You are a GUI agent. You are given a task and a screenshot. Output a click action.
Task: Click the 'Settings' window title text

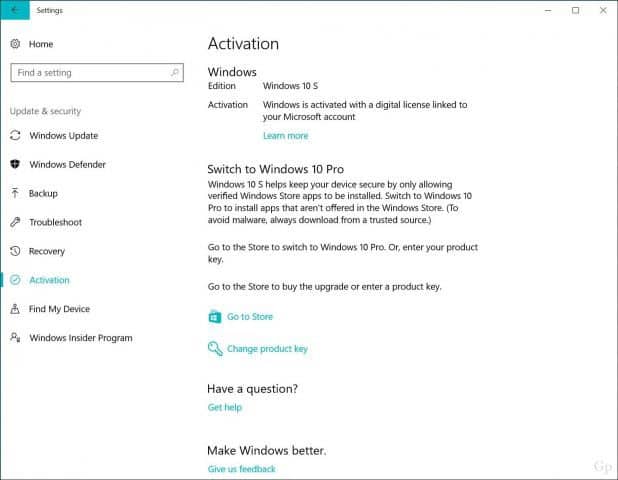(50, 10)
